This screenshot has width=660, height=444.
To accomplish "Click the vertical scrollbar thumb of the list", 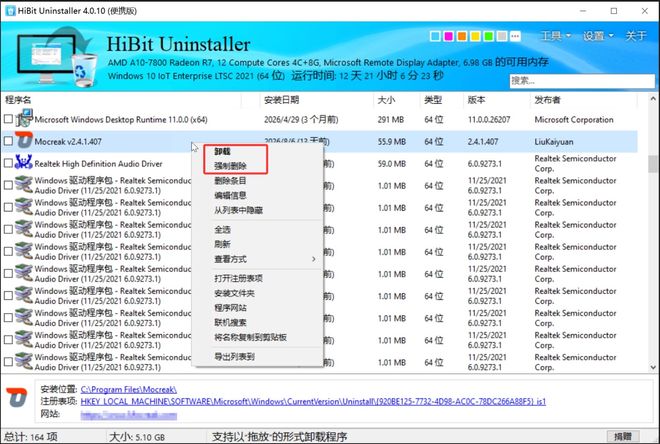I will 653,163.
